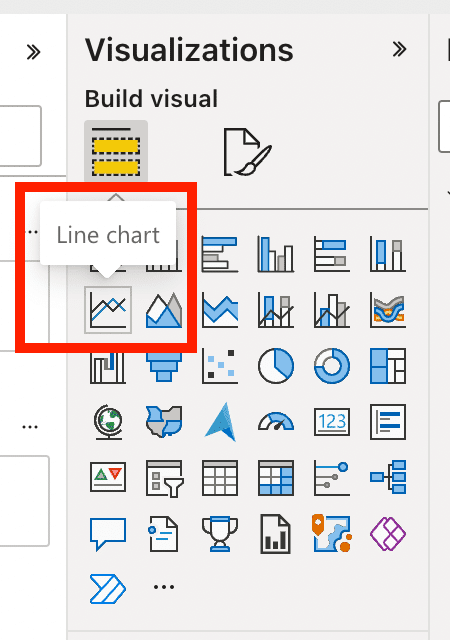Select the Area chart visual
Viewport: 450px width, 640px height.
pos(164,310)
